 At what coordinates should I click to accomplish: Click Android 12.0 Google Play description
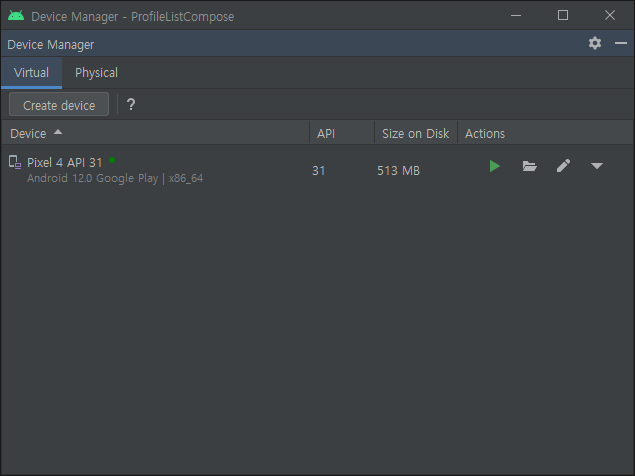115,178
